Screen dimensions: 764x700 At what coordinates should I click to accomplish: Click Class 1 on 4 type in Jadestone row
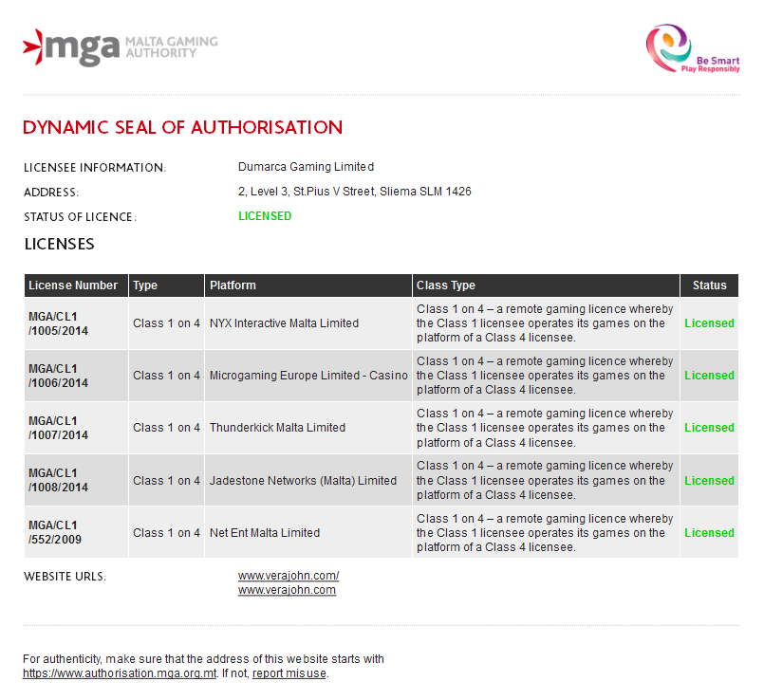point(166,480)
